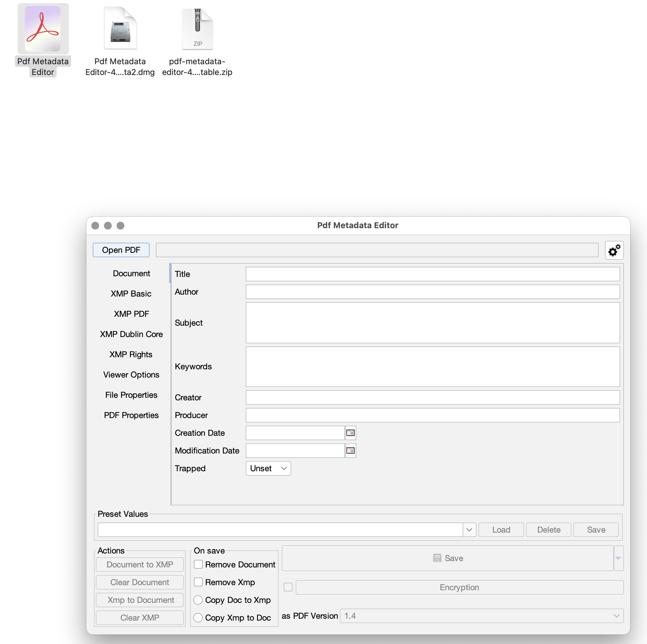Select Copy Xmp to Doc radio
The width and height of the screenshot is (647, 644).
point(198,617)
